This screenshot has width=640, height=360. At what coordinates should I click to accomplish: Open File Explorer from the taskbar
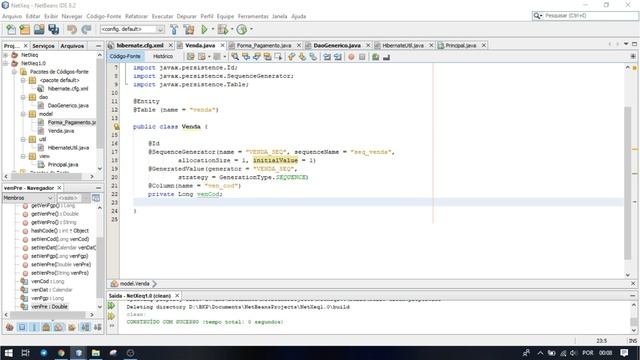point(96,353)
